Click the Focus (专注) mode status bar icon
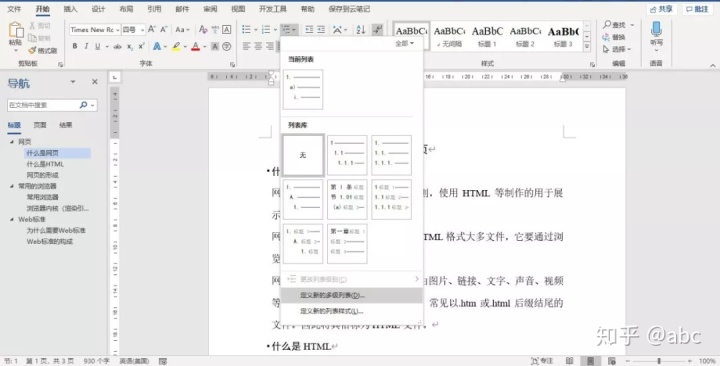This screenshot has height=366, width=720. click(542, 361)
